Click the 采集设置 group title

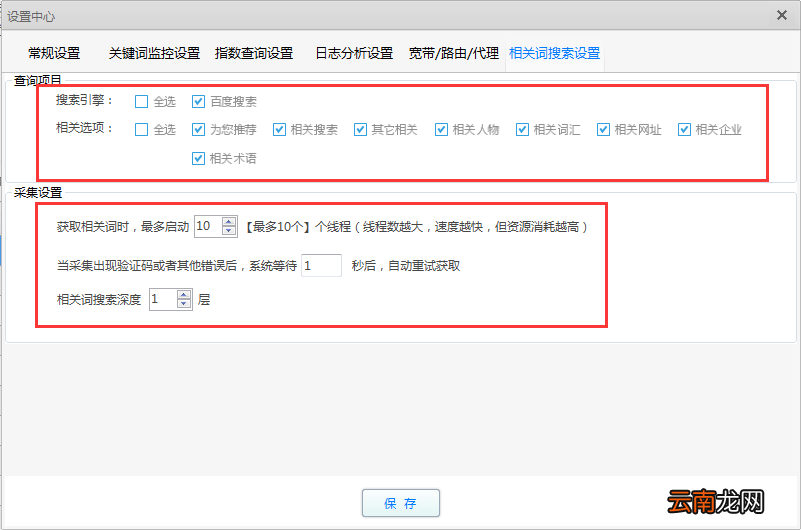pos(38,192)
